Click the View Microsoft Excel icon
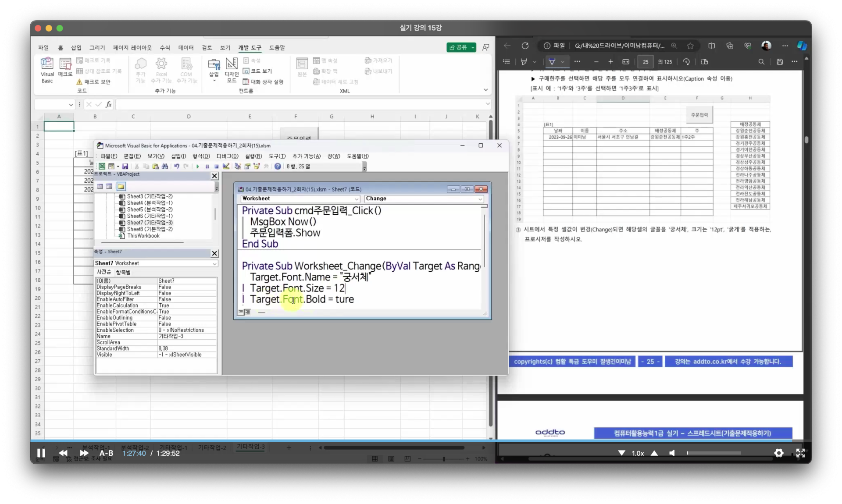Screen dimensions: 842x504 (x=102, y=167)
